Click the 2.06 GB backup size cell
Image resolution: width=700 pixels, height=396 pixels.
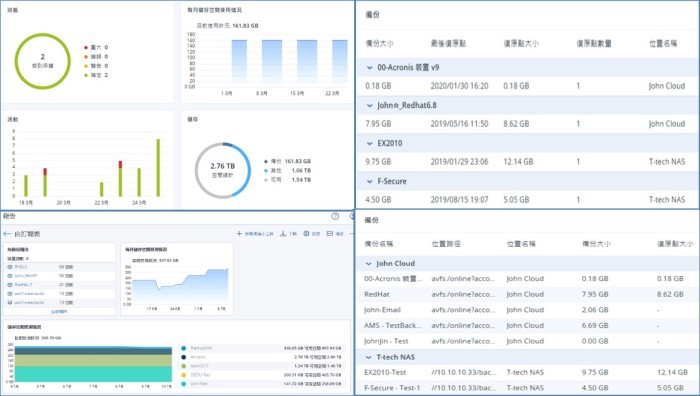(595, 310)
